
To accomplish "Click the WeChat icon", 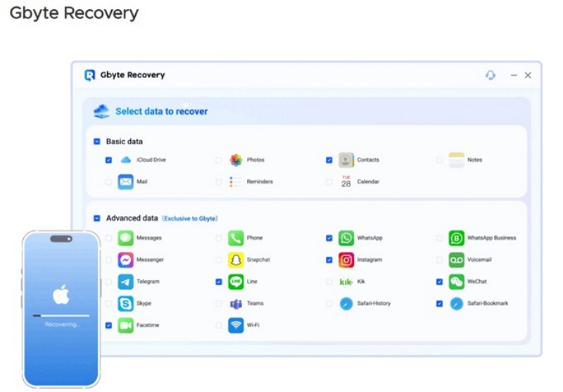I will click(456, 282).
